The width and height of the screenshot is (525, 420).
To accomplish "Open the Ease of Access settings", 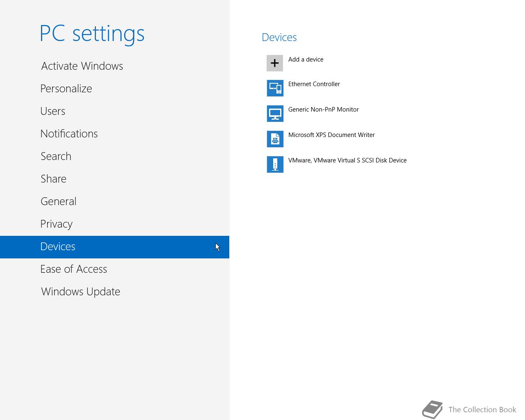I will pos(114,269).
